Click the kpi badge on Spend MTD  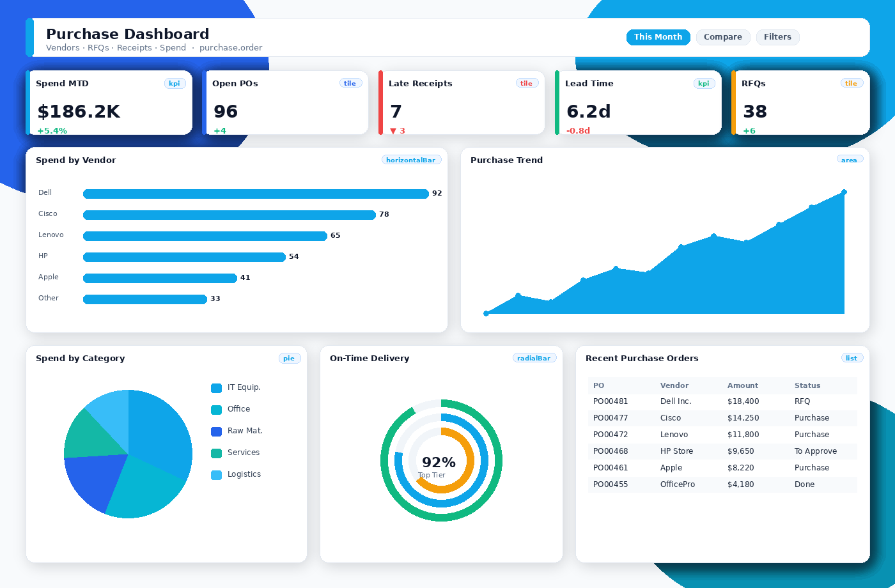[x=175, y=83]
